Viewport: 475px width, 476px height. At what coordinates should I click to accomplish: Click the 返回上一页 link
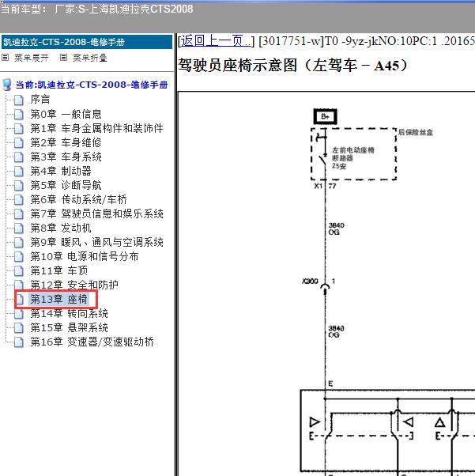point(216,40)
